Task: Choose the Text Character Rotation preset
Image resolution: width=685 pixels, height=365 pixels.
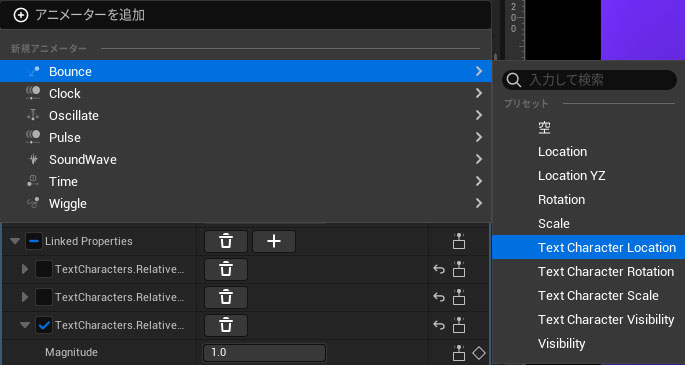Action: pyautogui.click(x=605, y=272)
